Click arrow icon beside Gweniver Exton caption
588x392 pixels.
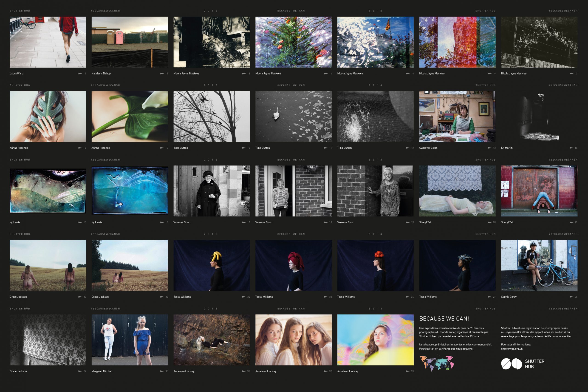point(489,148)
